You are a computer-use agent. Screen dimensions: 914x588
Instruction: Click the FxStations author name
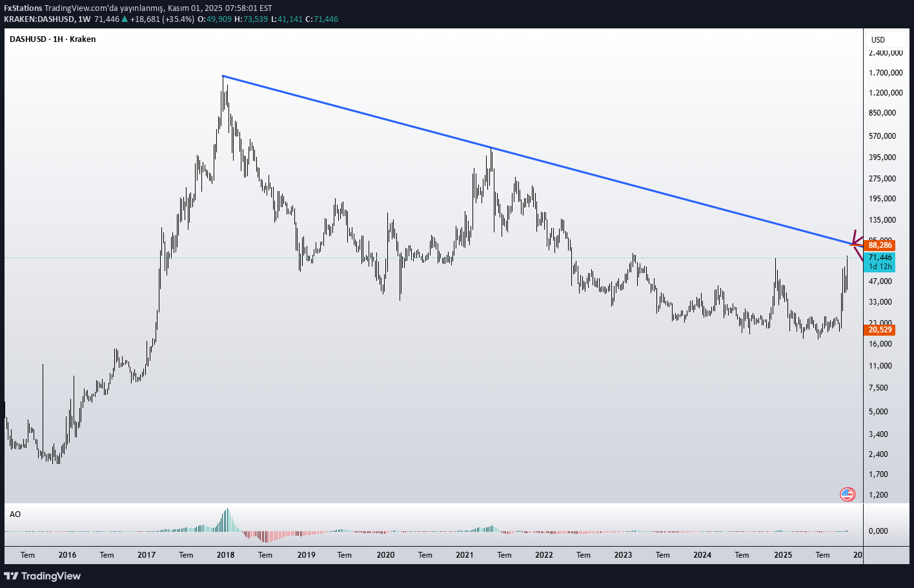(23, 8)
